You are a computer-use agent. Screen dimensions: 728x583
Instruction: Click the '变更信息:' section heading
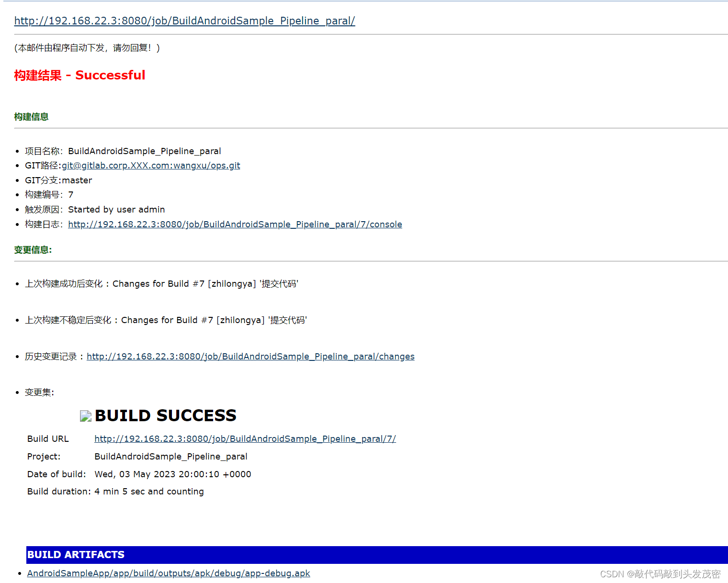click(33, 250)
